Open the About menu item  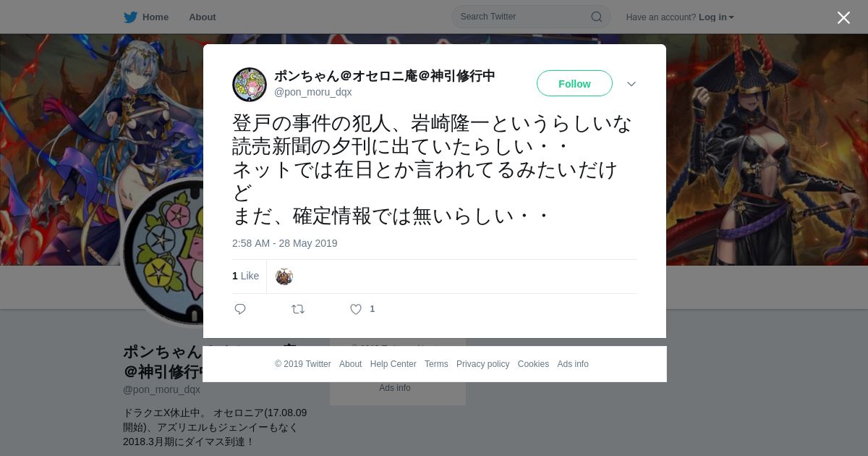(203, 17)
